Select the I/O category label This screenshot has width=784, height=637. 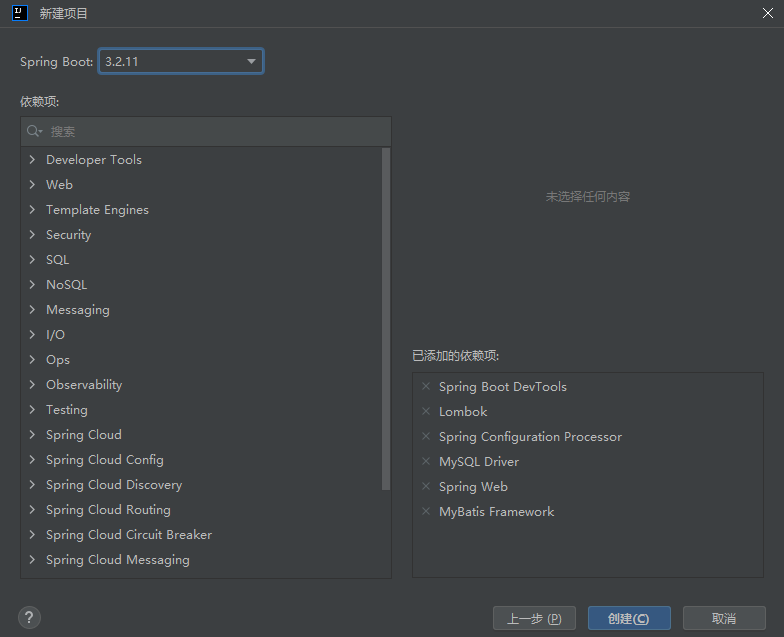(x=56, y=334)
